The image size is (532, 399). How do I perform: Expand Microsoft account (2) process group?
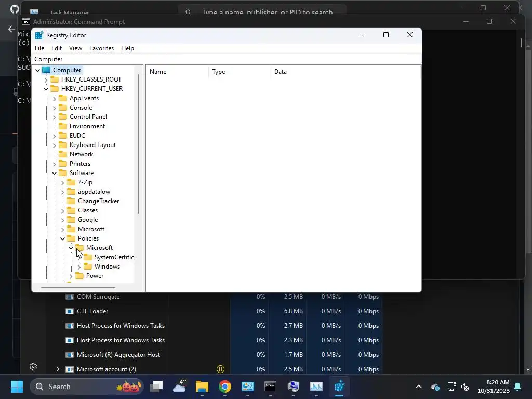(58, 369)
